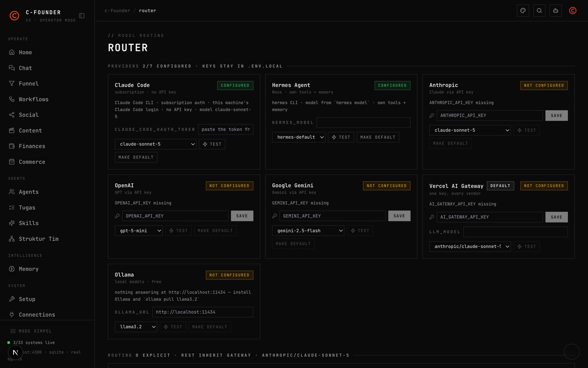The height and width of the screenshot is (368, 588).
Task: Open hermes-default model dropdown
Action: 298,137
